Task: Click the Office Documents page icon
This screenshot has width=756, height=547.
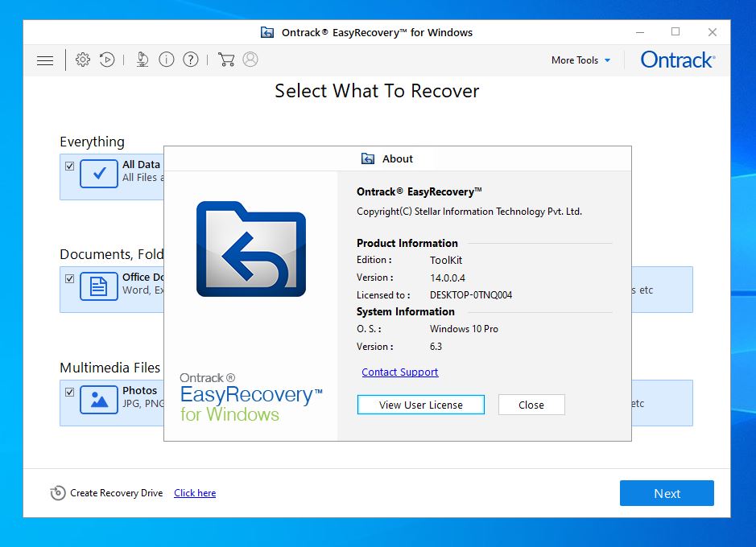Action: pyautogui.click(x=99, y=286)
